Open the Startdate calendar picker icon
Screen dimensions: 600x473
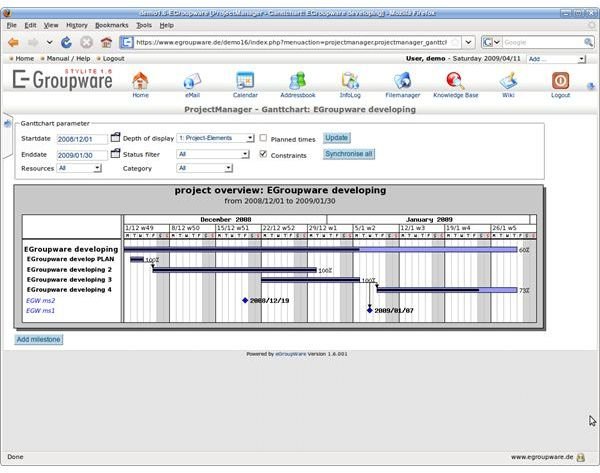click(115, 137)
